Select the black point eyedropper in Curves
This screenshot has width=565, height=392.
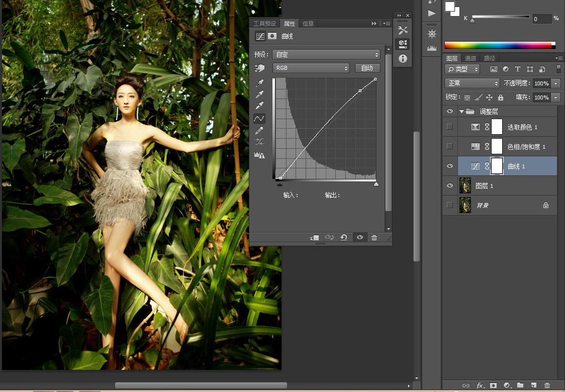pyautogui.click(x=259, y=83)
